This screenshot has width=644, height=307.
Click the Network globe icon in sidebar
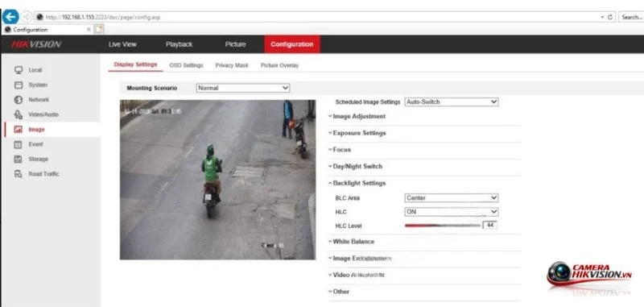(18, 100)
